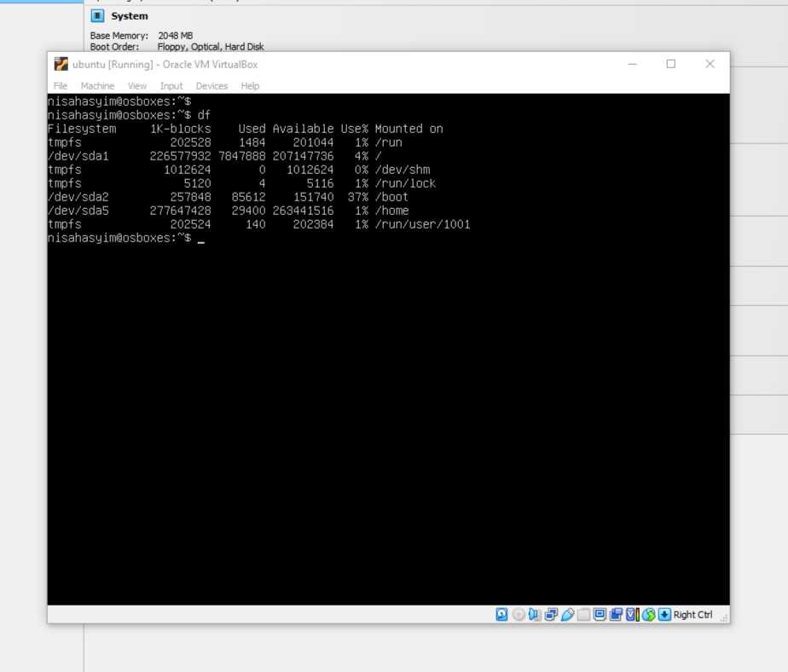Click the '263441516' available value
This screenshot has width=788, height=672.
coord(303,211)
